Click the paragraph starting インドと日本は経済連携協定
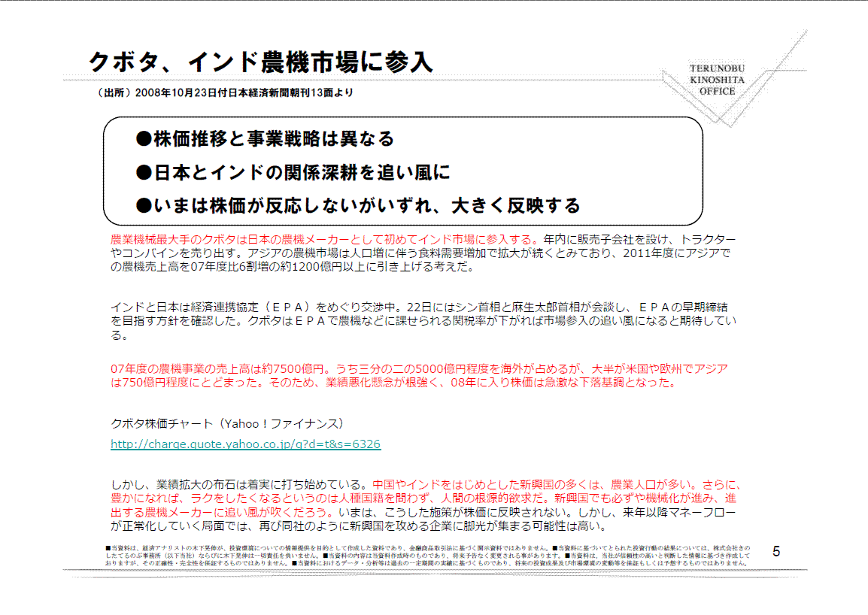The image size is (868, 615). tap(423, 320)
